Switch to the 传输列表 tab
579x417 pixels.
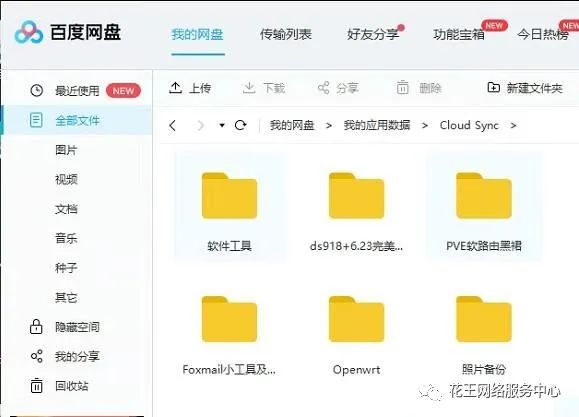tap(285, 34)
